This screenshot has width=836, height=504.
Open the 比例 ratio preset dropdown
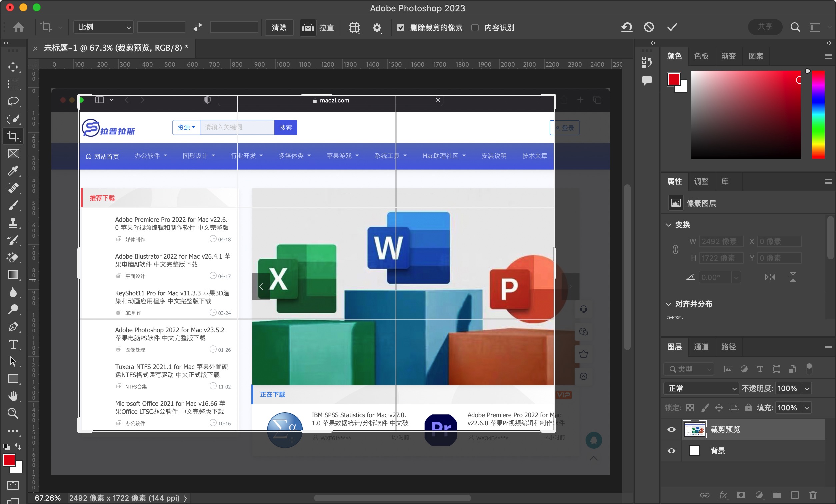(x=103, y=27)
